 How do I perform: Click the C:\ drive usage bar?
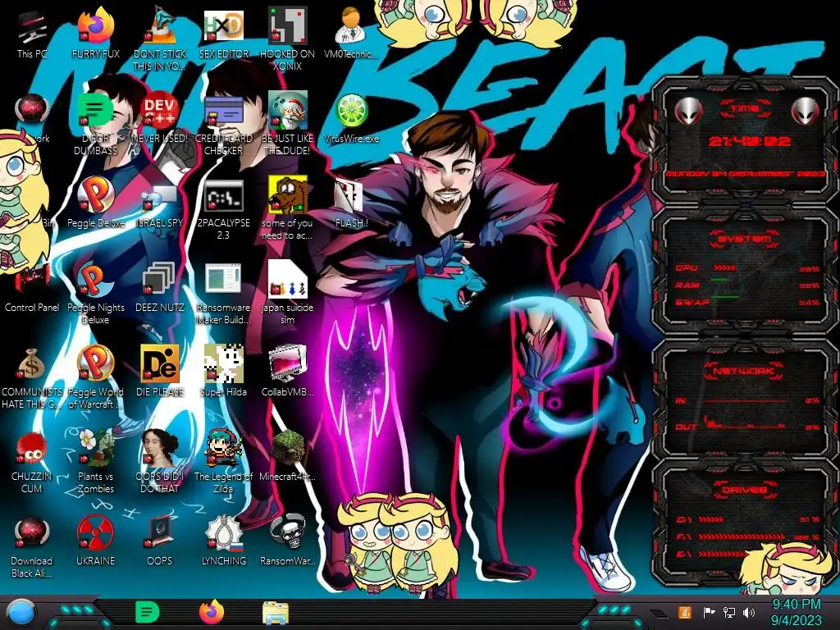click(711, 519)
